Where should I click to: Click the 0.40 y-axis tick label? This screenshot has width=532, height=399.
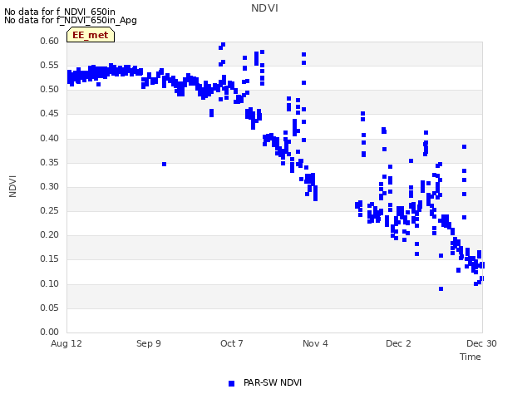(x=50, y=138)
